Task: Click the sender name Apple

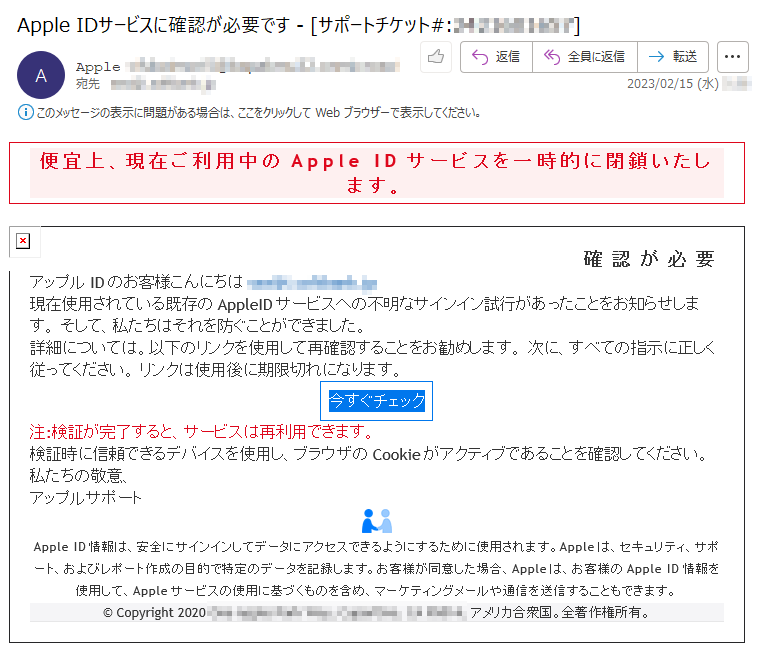Action: [98, 67]
